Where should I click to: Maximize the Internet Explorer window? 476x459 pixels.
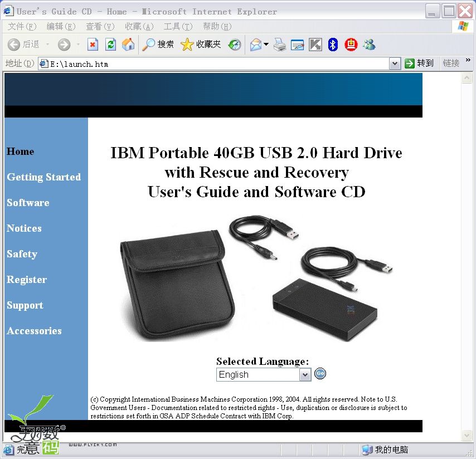[x=449, y=11]
